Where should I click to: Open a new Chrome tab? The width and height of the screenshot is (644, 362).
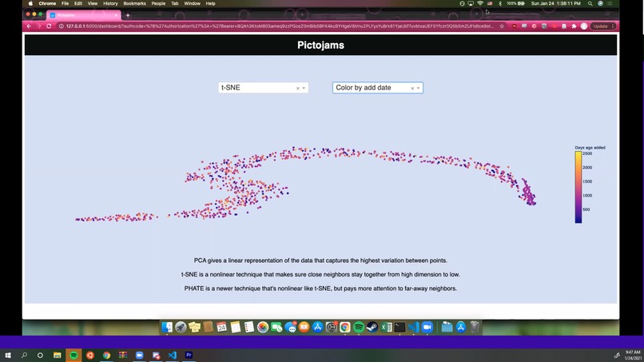128,15
